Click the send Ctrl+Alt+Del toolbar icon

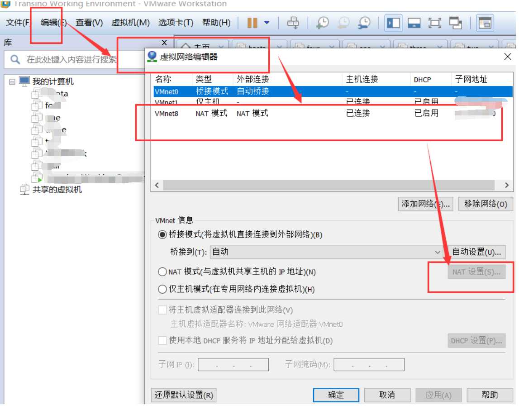point(293,23)
